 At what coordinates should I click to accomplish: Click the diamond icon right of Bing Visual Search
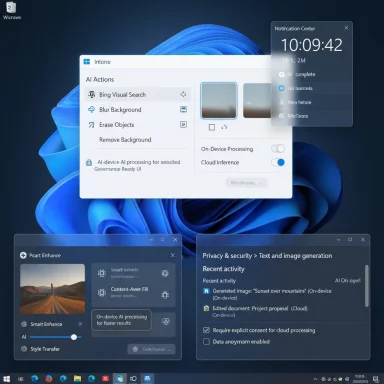[x=183, y=95]
